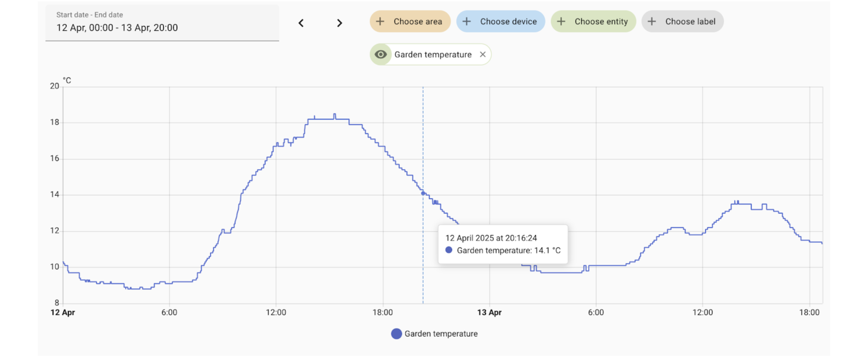The height and width of the screenshot is (360, 868).
Task: Remove the Garden temperature chip with X
Action: point(483,55)
